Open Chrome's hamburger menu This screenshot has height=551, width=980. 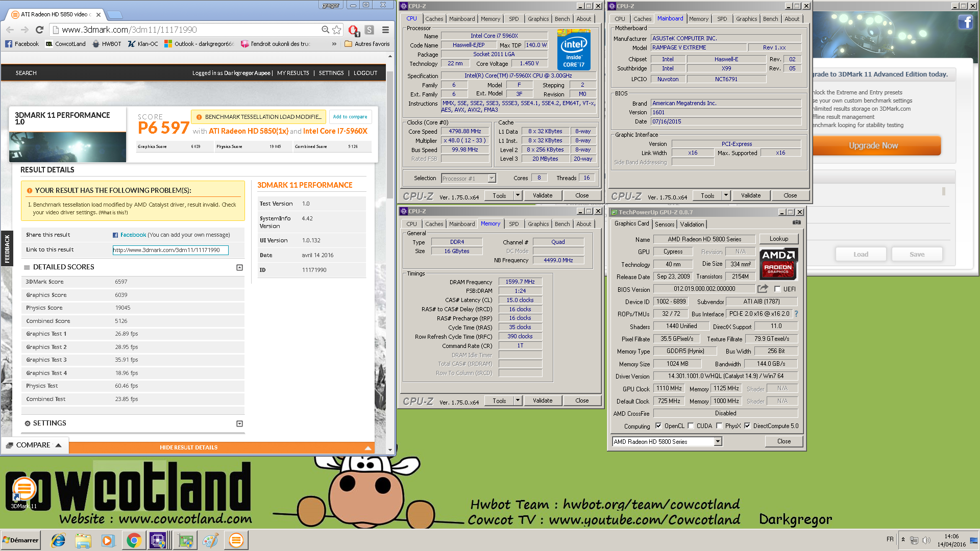pos(386,30)
